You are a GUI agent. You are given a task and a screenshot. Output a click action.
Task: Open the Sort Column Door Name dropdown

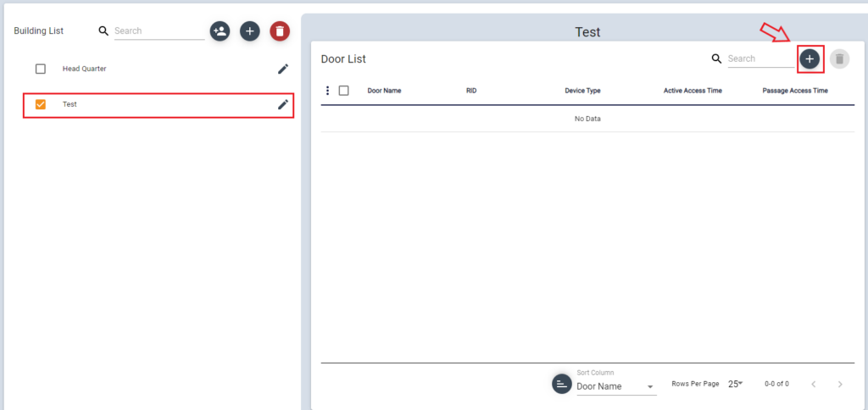(615, 386)
